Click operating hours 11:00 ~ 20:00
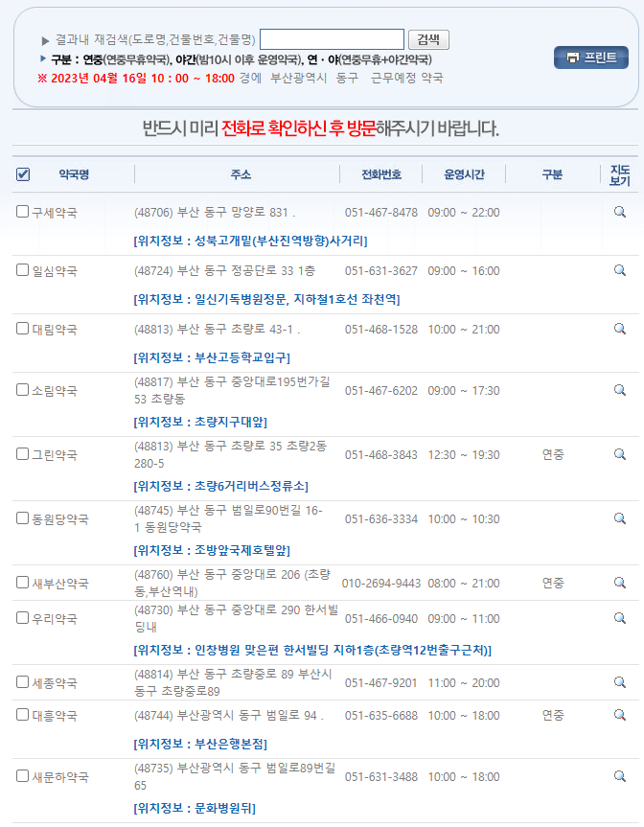 [x=464, y=683]
